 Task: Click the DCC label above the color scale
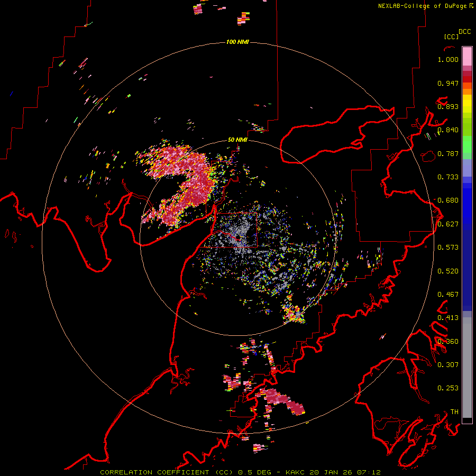click(464, 32)
